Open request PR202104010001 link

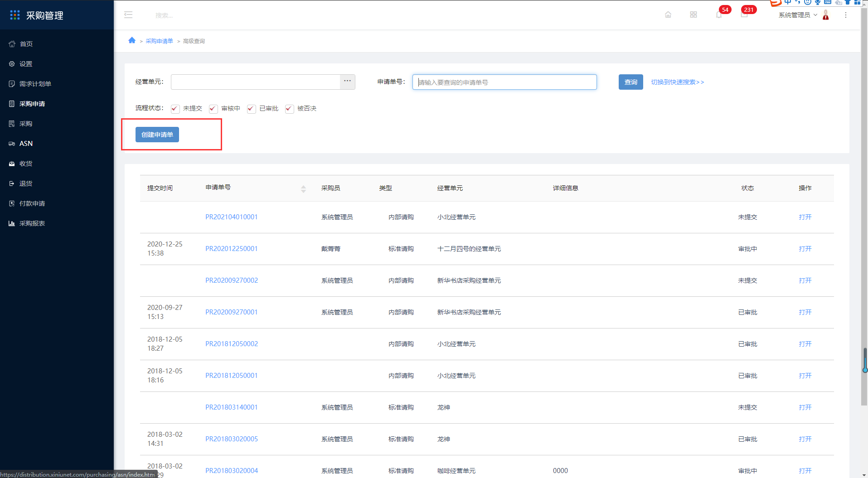[x=231, y=217]
